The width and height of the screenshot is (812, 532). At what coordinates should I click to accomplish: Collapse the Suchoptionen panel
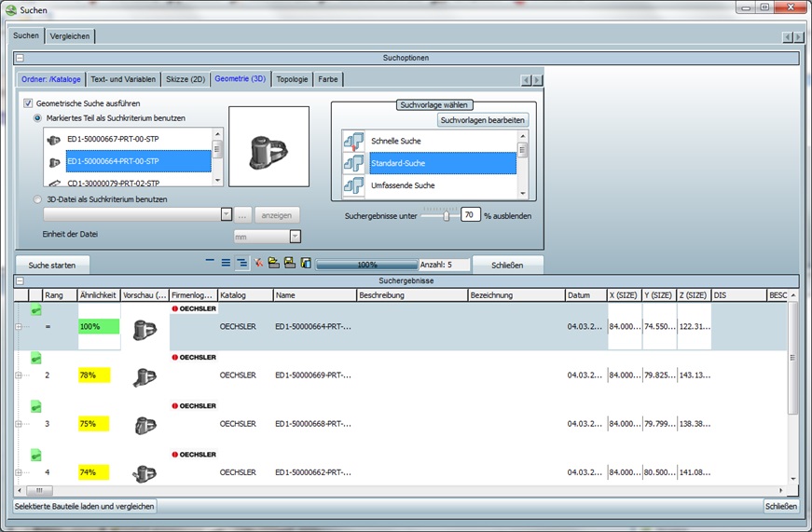(19, 58)
